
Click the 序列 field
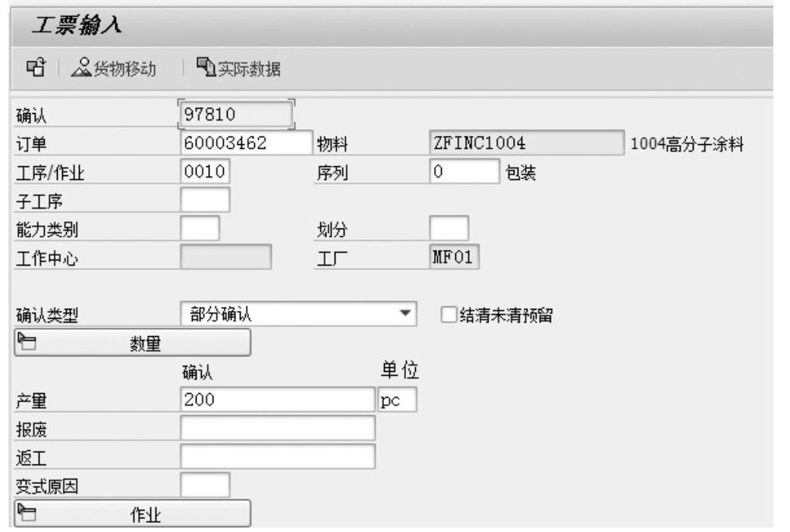pyautogui.click(x=464, y=172)
